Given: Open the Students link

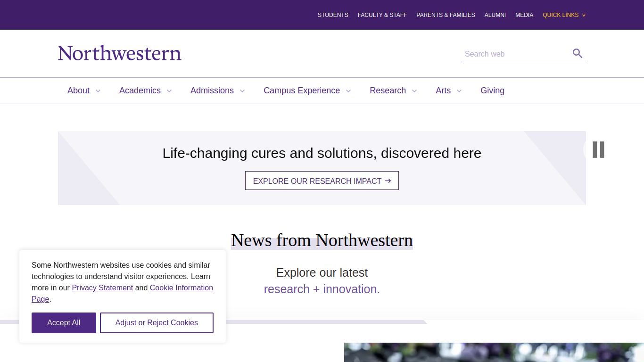Looking at the screenshot, I should tap(333, 15).
